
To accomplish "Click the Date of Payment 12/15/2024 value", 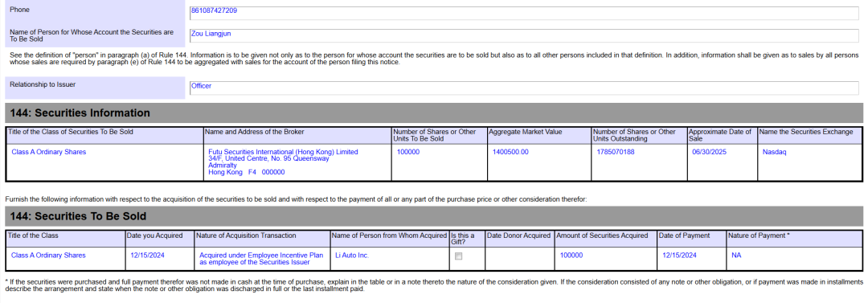I will [x=679, y=256].
